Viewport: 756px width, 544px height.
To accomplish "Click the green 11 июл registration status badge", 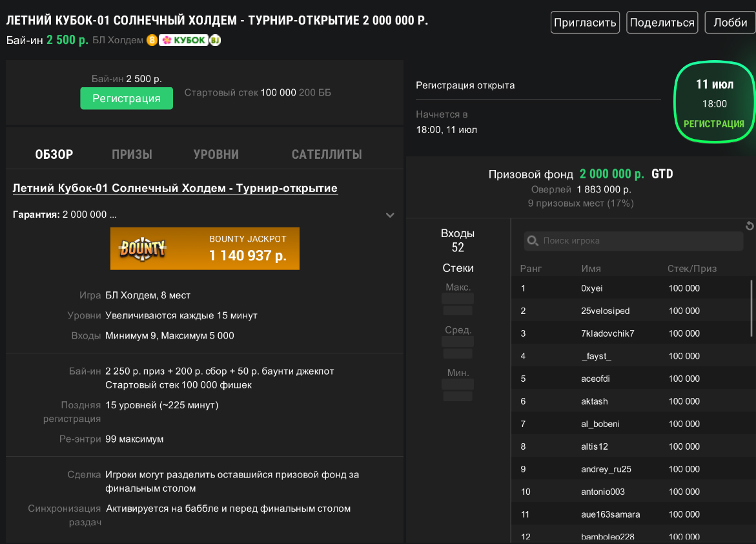I will tap(713, 102).
